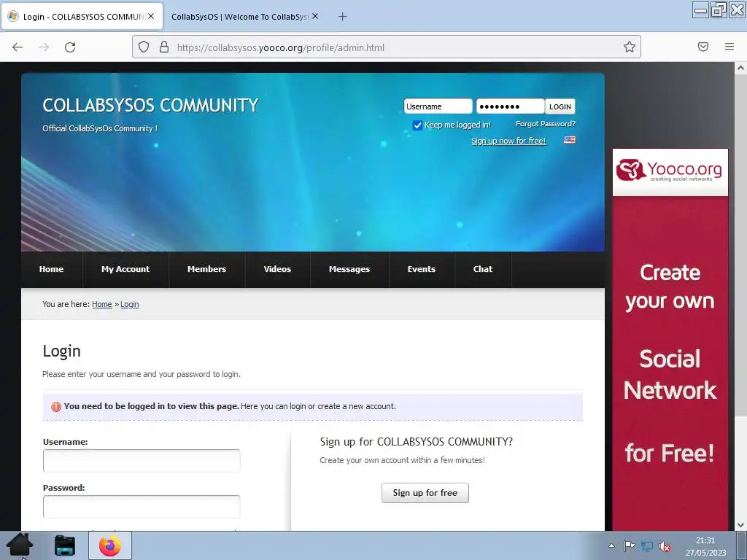
Task: Click the header Username field
Action: tap(438, 106)
